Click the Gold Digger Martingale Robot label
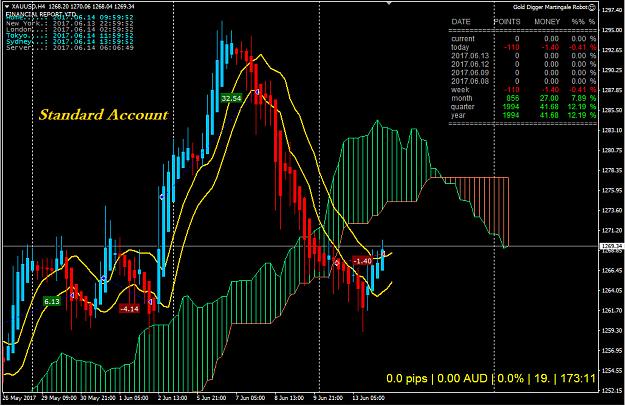This screenshot has width=625, height=406. (x=550, y=7)
